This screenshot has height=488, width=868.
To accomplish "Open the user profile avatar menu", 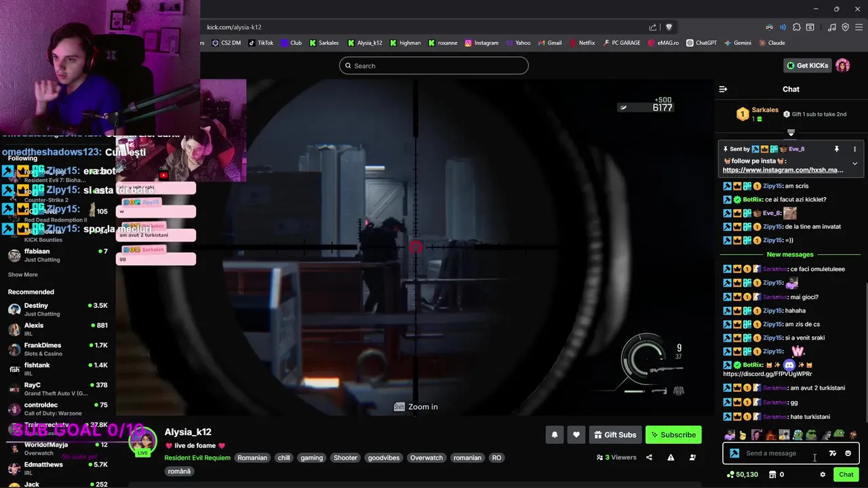I will click(842, 66).
